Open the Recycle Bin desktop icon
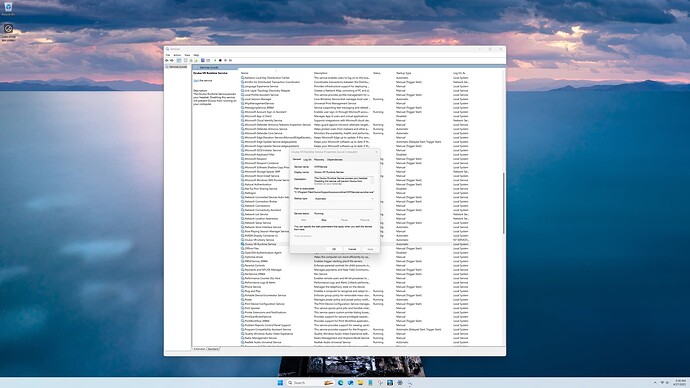 coord(8,8)
